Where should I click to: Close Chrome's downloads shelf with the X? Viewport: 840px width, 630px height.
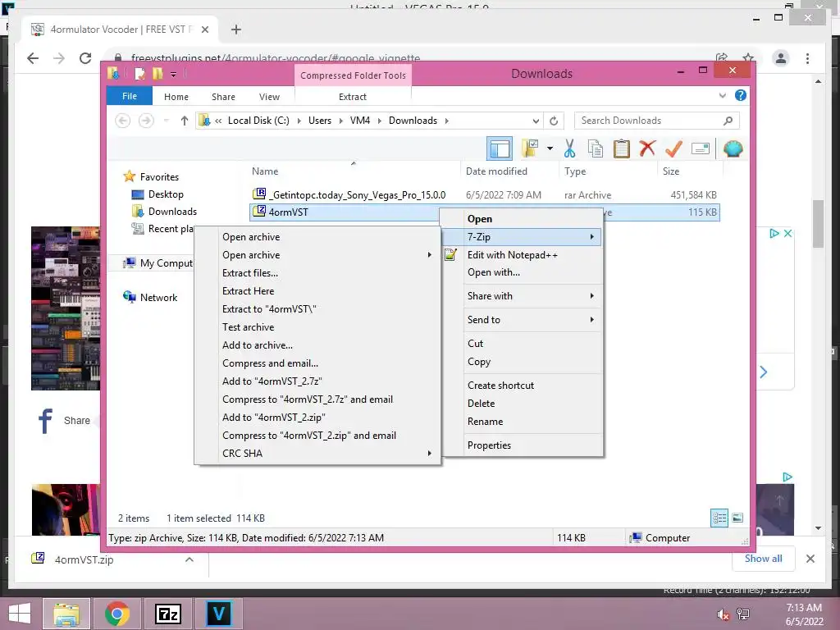pos(810,559)
